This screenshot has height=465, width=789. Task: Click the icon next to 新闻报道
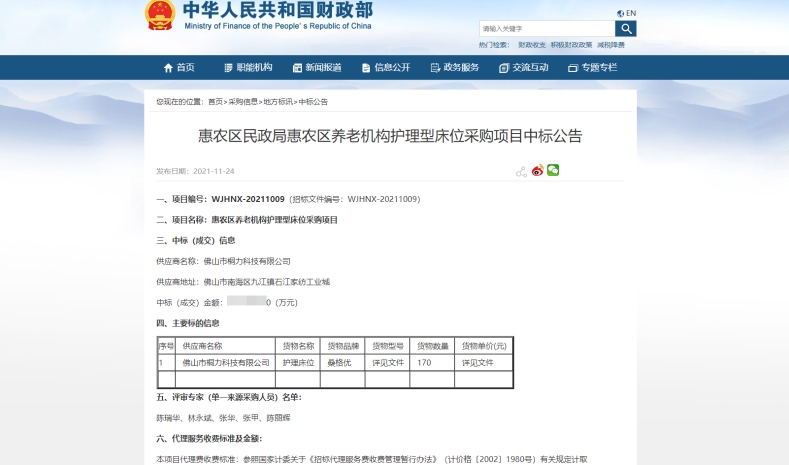[297, 68]
